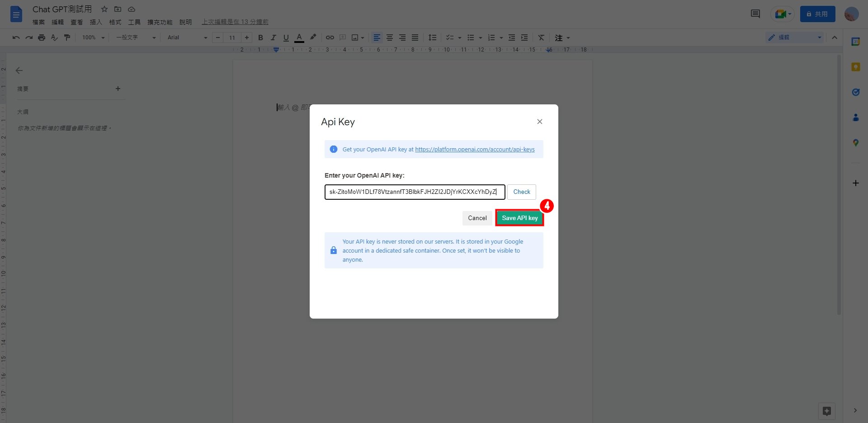Screen dimensions: 868x423
Task: Star the Chat GPT document
Action: point(104,9)
